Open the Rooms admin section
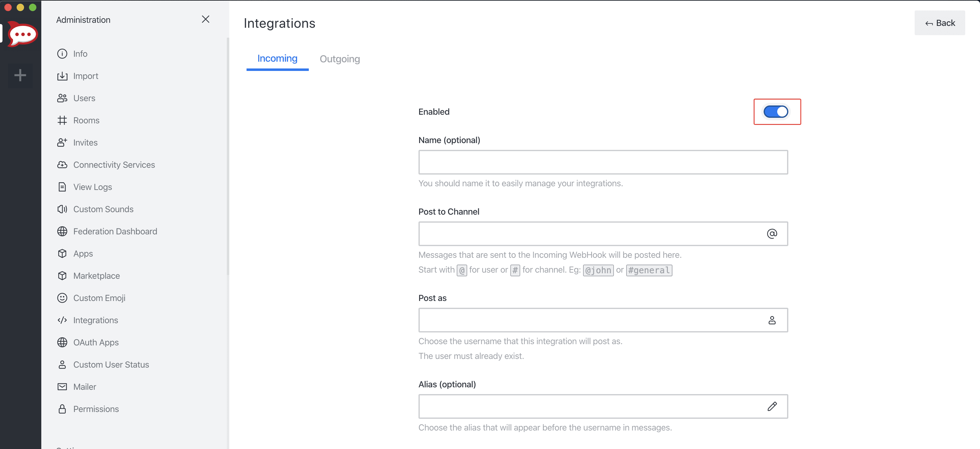The width and height of the screenshot is (980, 449). pyautogui.click(x=86, y=120)
